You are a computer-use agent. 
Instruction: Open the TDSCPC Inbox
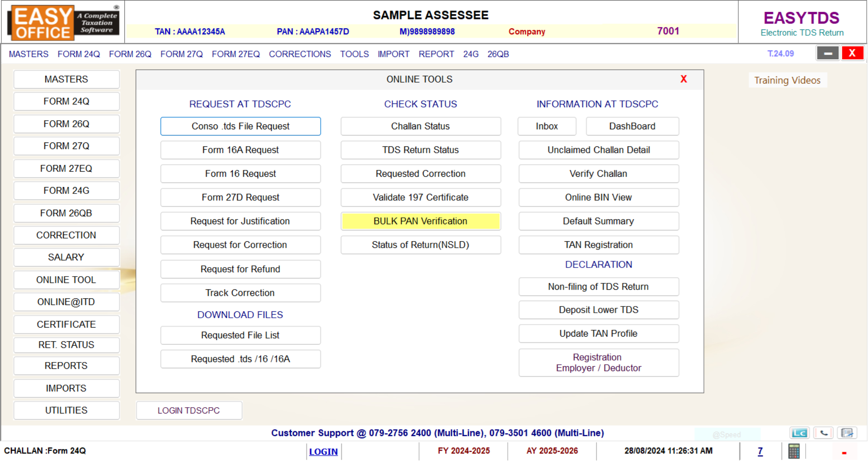click(x=547, y=127)
